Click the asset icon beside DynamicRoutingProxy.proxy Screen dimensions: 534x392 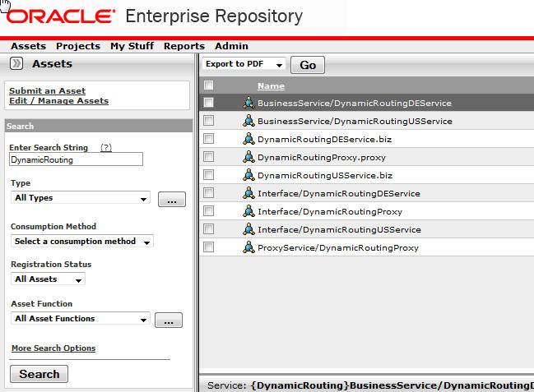point(248,156)
